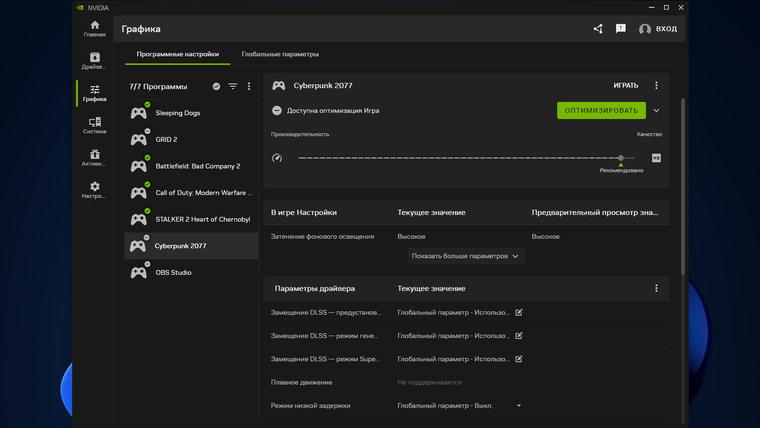Select Sleeping Dogs in programs list
The width and height of the screenshot is (760, 428).
(191, 113)
